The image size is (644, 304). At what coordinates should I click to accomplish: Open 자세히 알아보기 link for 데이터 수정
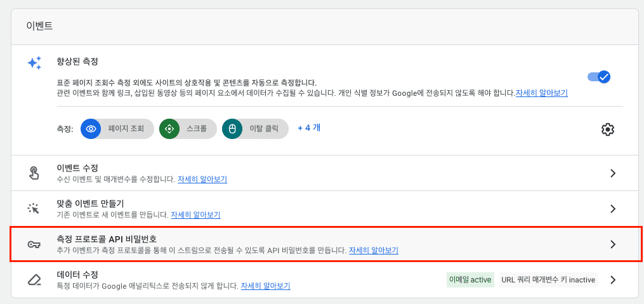(266, 286)
